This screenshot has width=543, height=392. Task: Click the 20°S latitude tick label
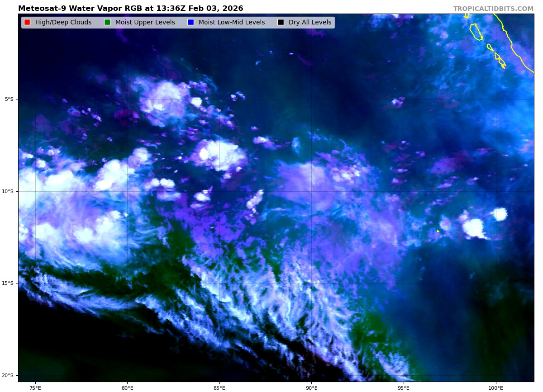[x=8, y=375]
